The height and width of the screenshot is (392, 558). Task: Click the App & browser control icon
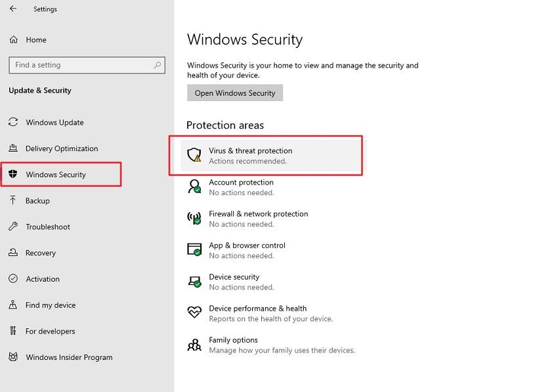(x=194, y=250)
